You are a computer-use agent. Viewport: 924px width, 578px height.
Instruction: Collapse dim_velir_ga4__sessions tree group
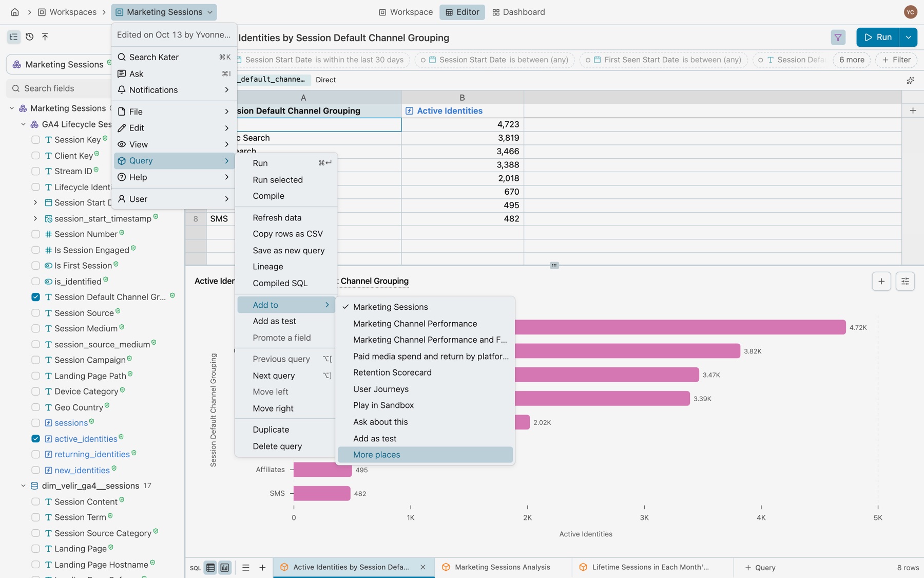(x=23, y=486)
